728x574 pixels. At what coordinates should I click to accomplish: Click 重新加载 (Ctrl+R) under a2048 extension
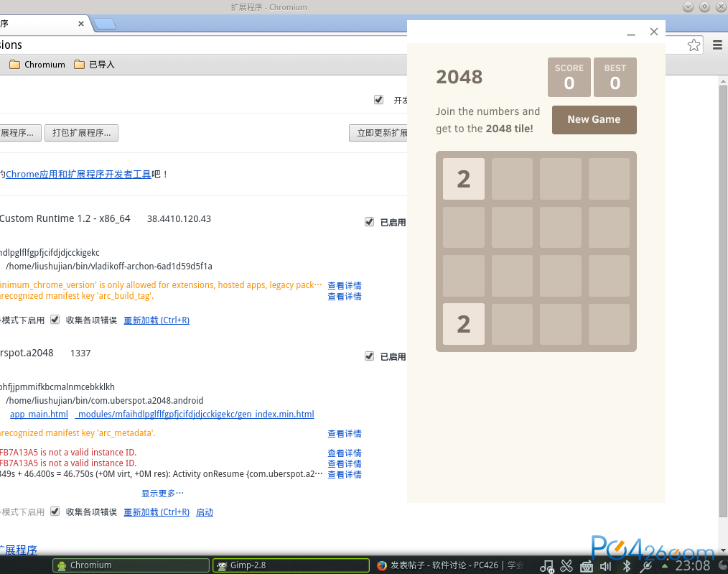[157, 512]
